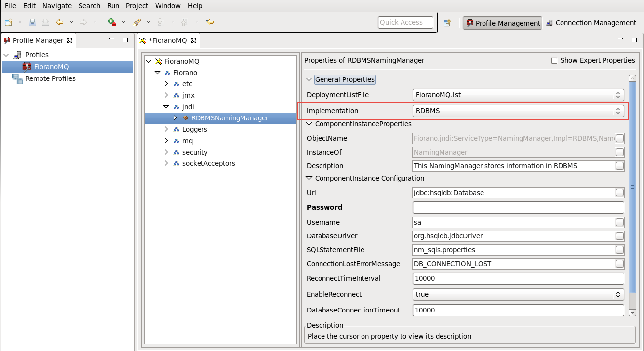This screenshot has height=351, width=644.
Task: Click the etc node icon
Action: click(176, 84)
